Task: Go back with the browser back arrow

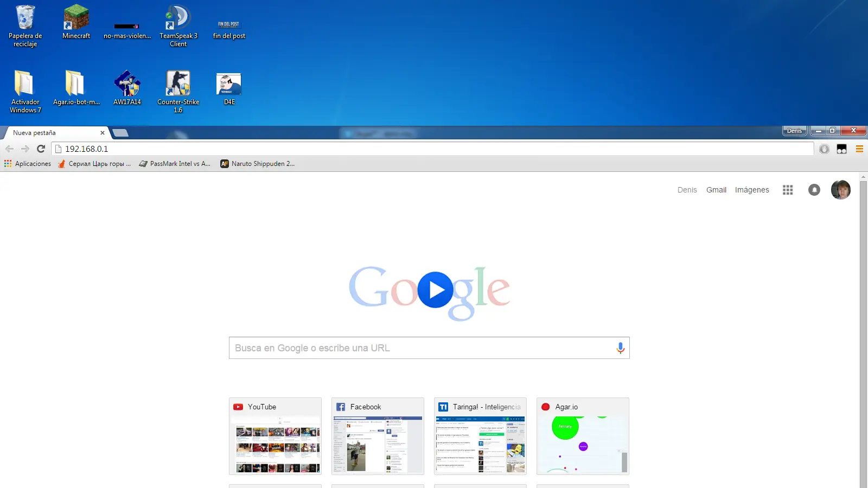Action: (x=9, y=149)
